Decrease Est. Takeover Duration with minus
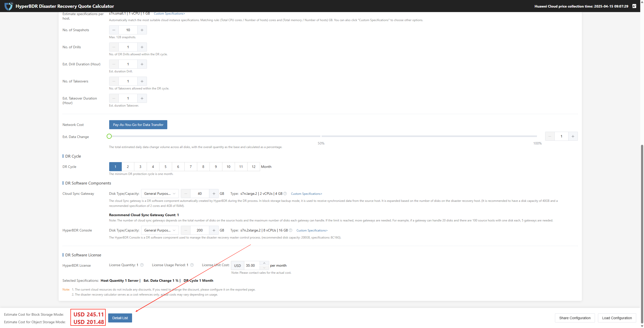Viewport: 644px width, 328px height. pos(114,98)
